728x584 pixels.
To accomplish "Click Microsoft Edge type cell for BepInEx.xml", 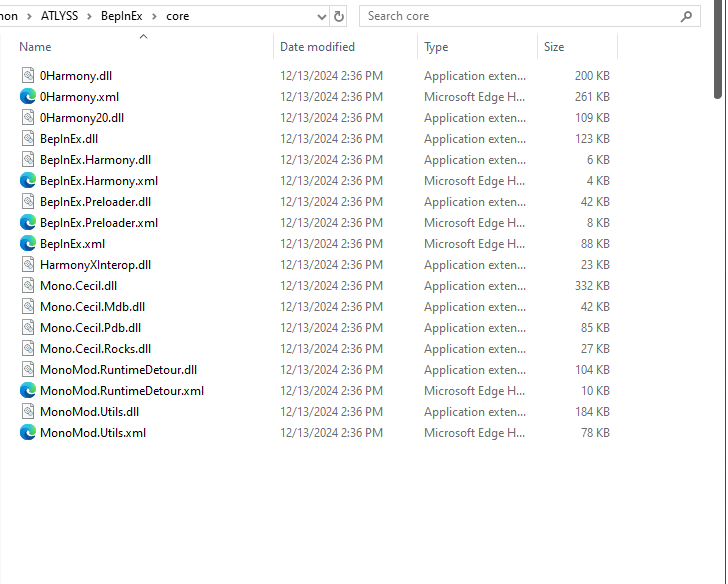I will click(474, 244).
